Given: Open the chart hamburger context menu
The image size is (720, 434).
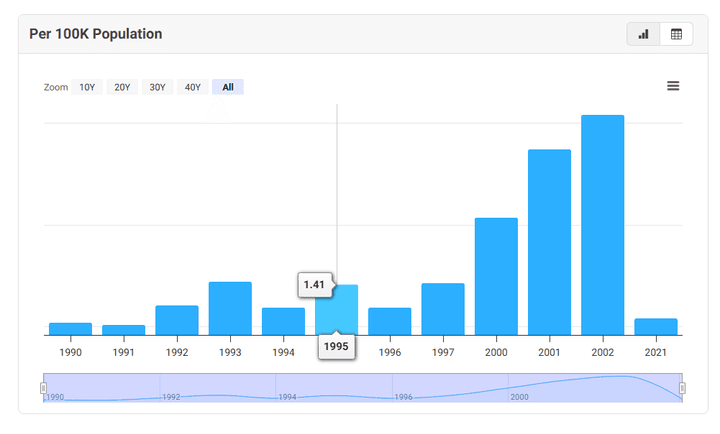Looking at the screenshot, I should 673,86.
